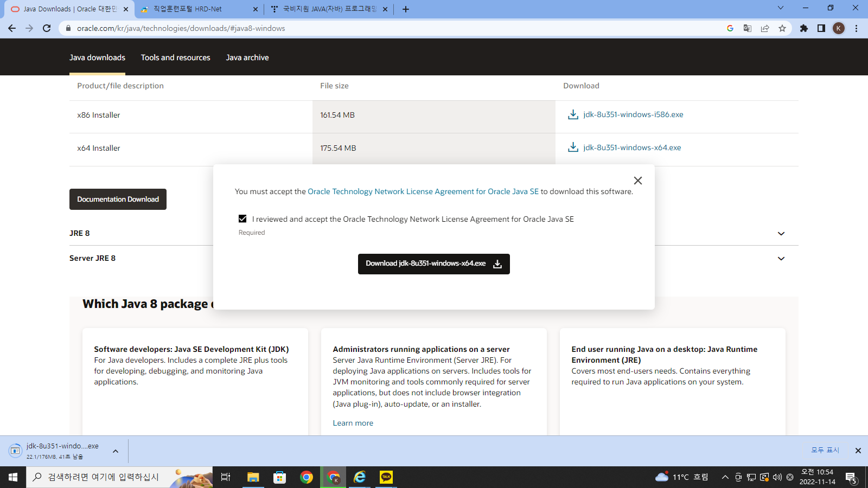
Task: Click jdk-8u351-windows-i586.exe link
Action: coord(633,114)
